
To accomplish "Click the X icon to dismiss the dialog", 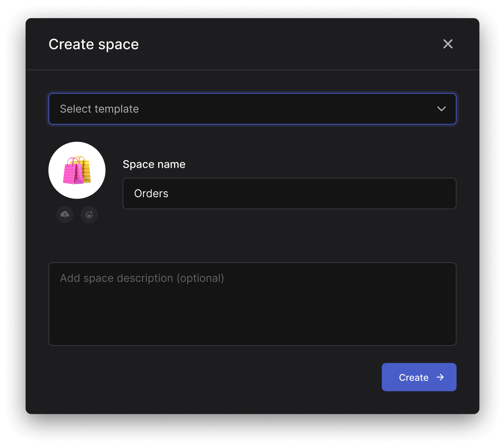I will coord(448,44).
